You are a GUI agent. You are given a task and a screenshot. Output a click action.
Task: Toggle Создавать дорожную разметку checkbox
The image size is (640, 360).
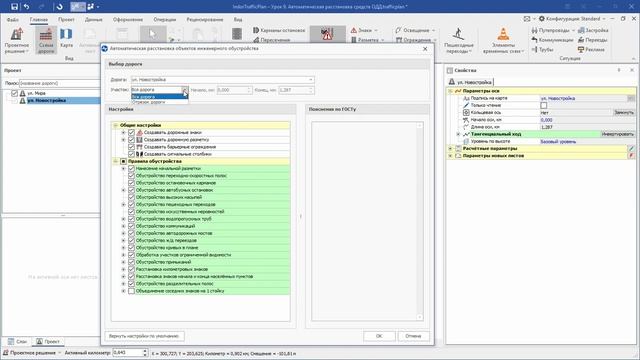[x=131, y=140]
